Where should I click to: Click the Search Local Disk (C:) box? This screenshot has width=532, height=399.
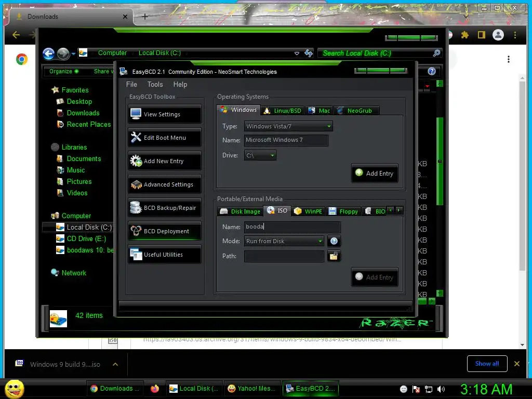tap(380, 54)
